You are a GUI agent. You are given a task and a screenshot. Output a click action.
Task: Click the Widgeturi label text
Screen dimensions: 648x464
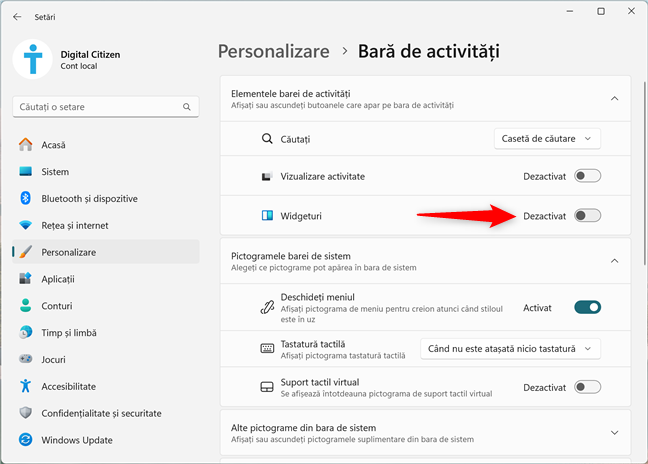[x=301, y=216]
